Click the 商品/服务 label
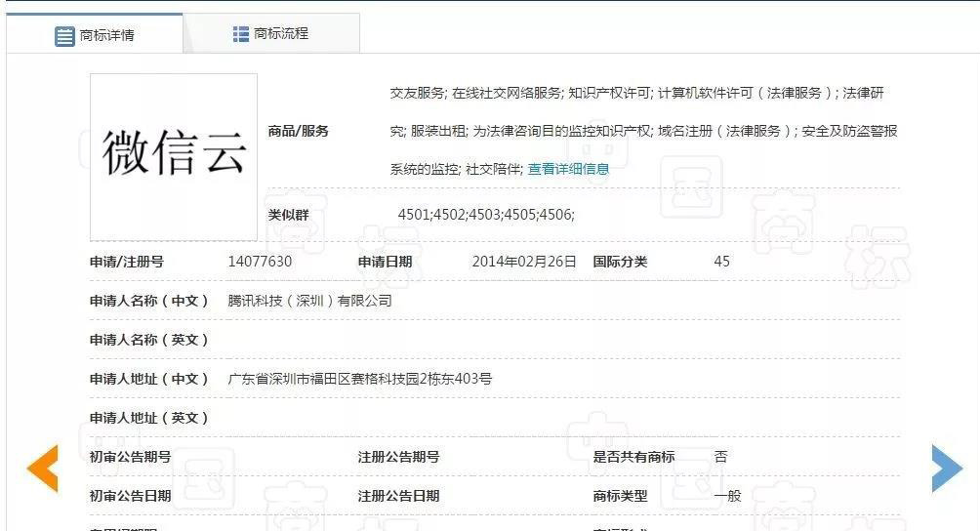This screenshot has height=531, width=980. coord(298,131)
